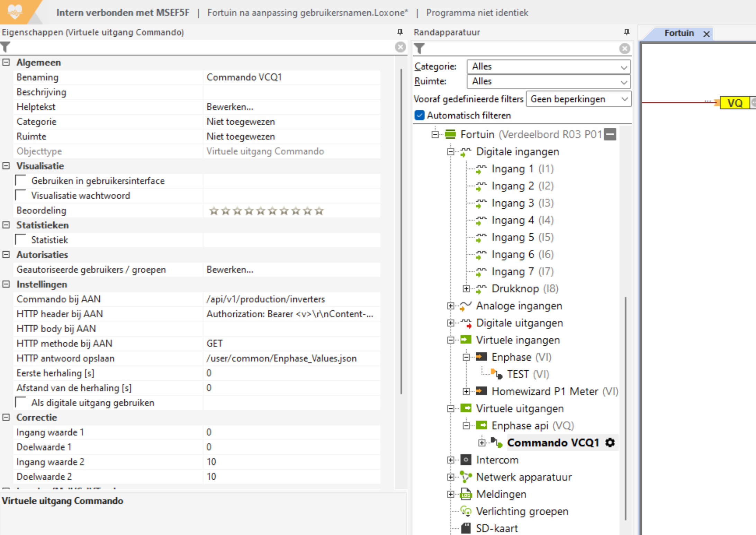The height and width of the screenshot is (535, 756).
Task: Switch to the Fortuin page tab
Action: click(679, 33)
